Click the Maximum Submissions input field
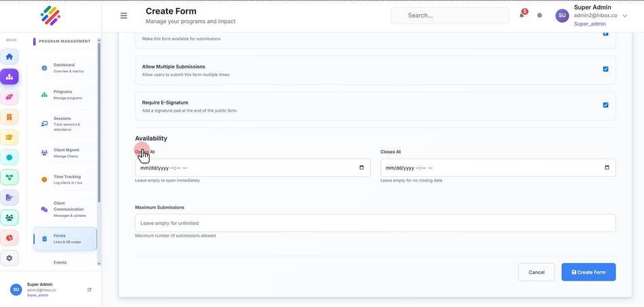Image resolution: width=644 pixels, height=307 pixels. 376,223
